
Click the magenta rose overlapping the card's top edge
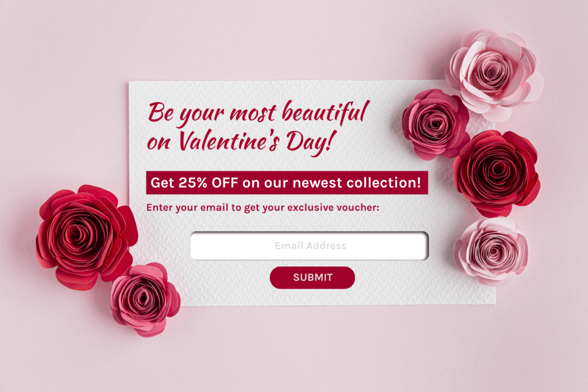(x=435, y=124)
